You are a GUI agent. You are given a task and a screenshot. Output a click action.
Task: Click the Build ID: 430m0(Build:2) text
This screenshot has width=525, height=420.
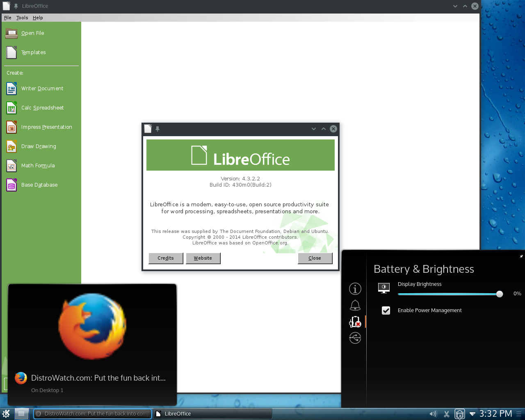coord(240,185)
